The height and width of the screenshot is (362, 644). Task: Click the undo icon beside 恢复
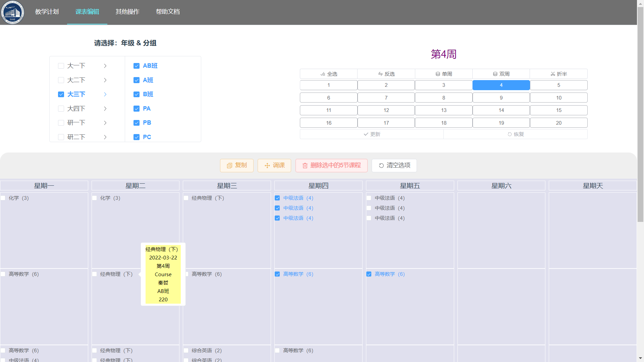[x=509, y=134]
